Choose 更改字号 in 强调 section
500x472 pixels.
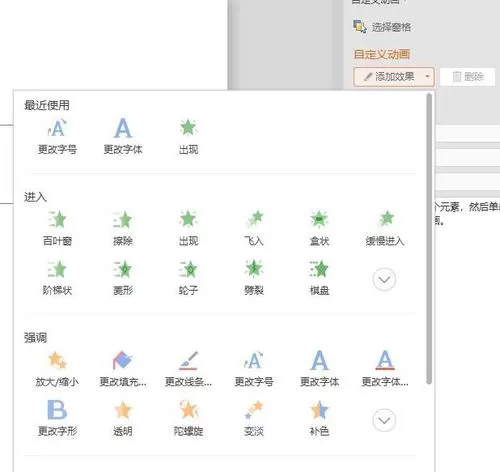point(254,369)
